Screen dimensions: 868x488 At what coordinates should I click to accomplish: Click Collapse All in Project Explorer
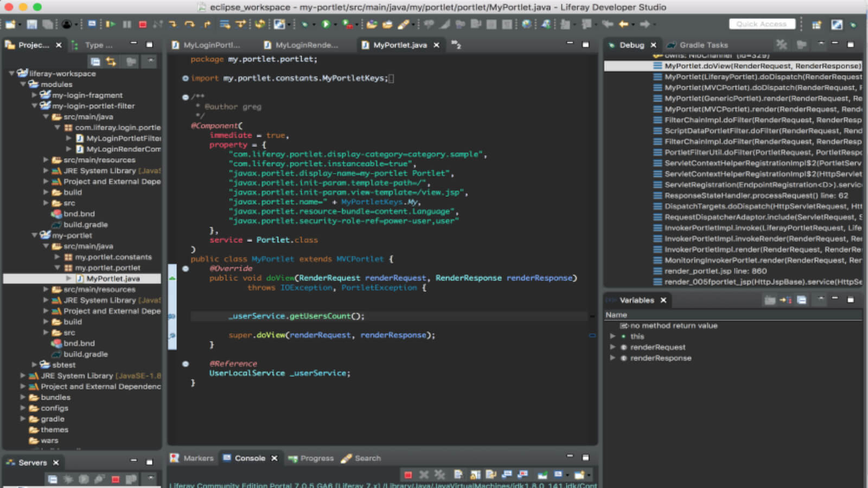click(95, 62)
